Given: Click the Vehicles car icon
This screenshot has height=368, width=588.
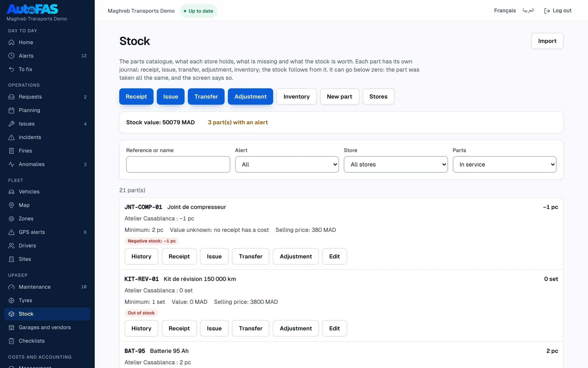Looking at the screenshot, I should pos(11,192).
